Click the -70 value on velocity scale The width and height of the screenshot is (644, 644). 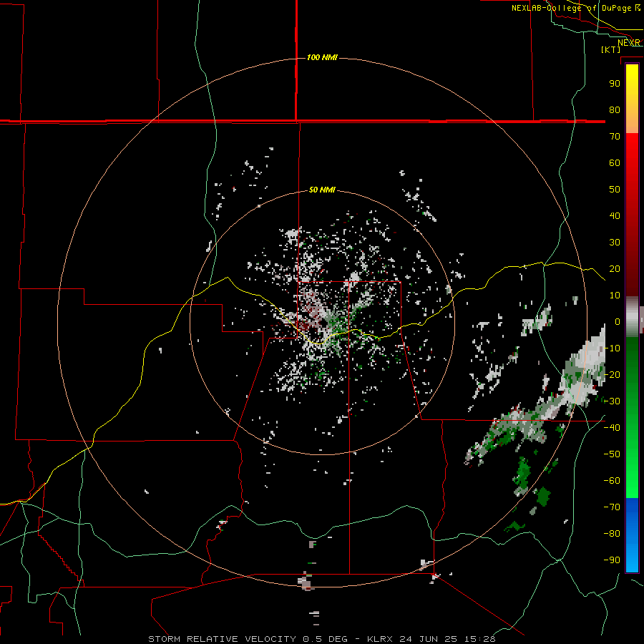[612, 507]
